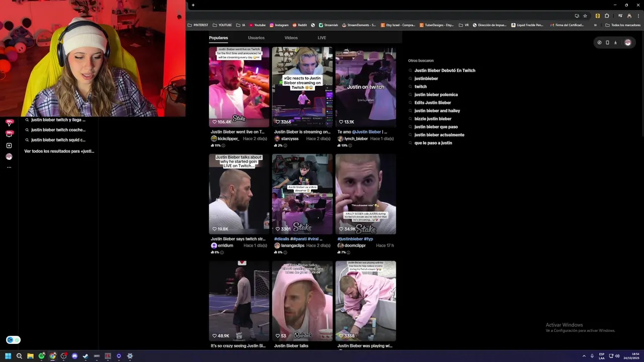The width and height of the screenshot is (644, 362).
Task: Bookmark this page with the star icon
Action: (x=585, y=16)
